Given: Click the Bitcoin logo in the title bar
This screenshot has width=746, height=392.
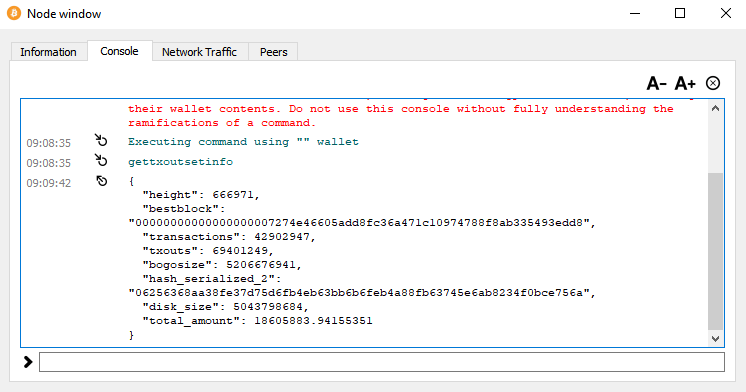Looking at the screenshot, I should coord(14,13).
